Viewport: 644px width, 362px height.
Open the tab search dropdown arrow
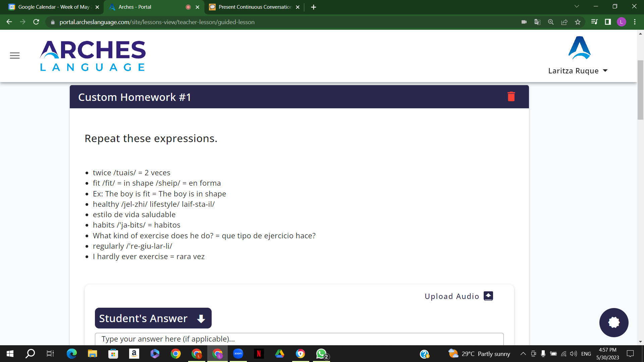[577, 6]
